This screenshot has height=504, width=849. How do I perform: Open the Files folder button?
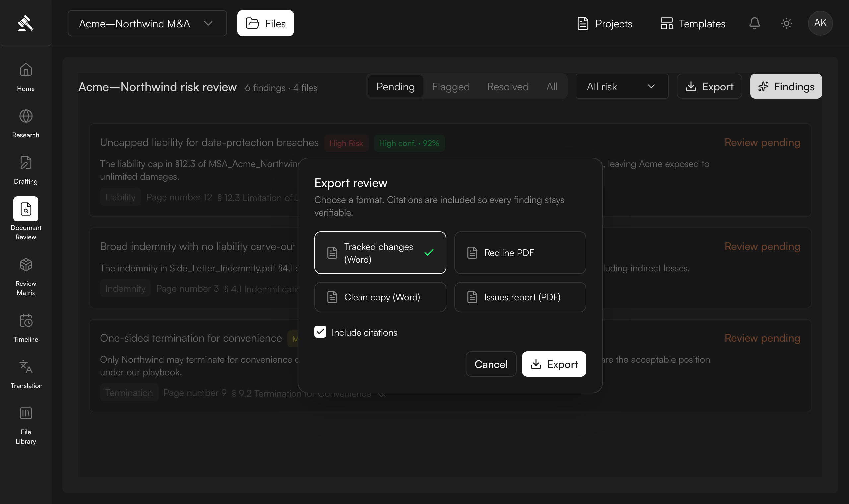point(266,23)
